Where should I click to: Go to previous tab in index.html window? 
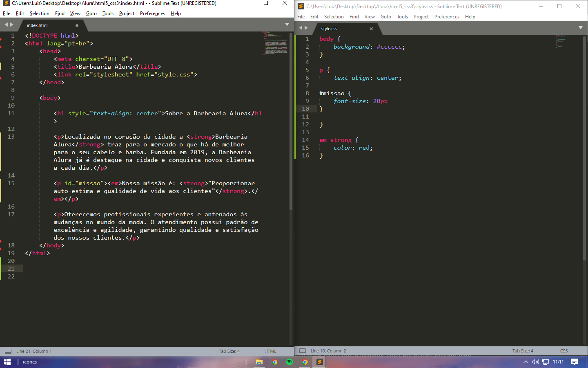click(x=6, y=25)
